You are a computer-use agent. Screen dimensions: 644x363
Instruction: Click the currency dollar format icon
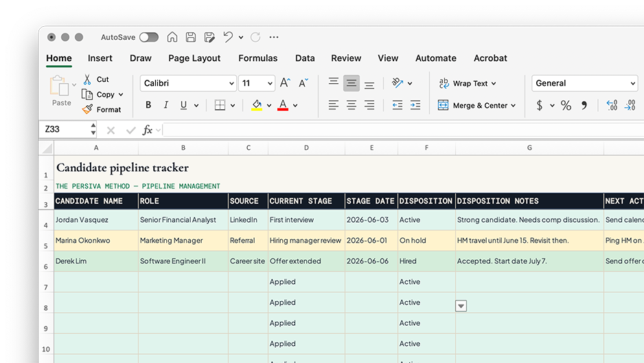coord(539,105)
